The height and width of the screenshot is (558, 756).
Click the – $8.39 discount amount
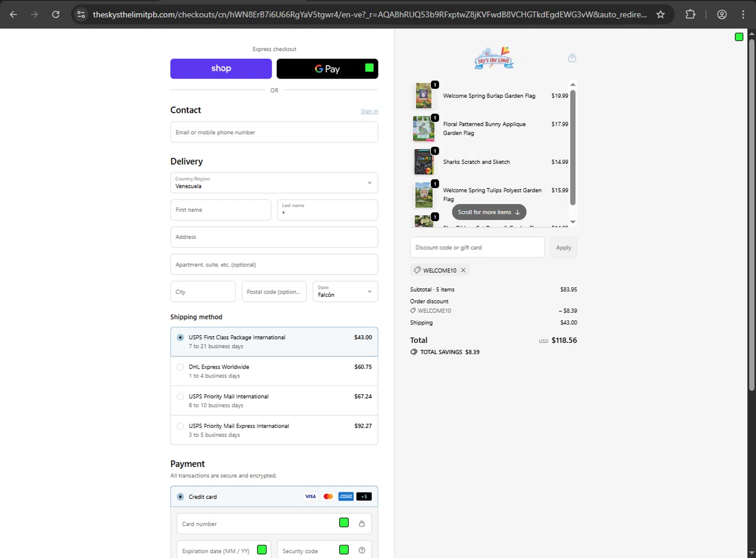point(568,311)
